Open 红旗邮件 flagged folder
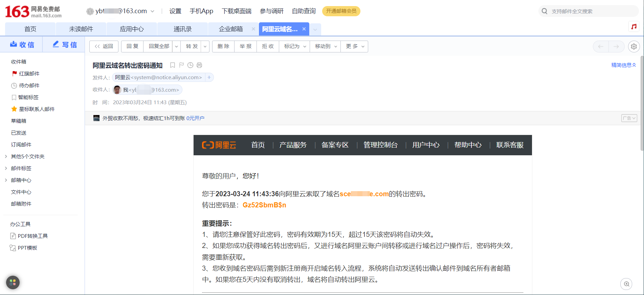Screen dimensions: 644x295 click(x=26, y=74)
